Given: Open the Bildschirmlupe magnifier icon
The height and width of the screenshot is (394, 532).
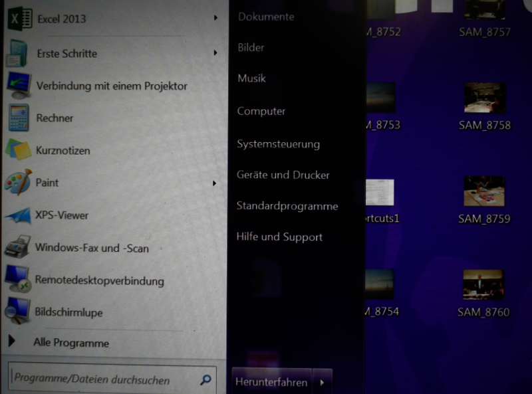Looking at the screenshot, I should [17, 311].
